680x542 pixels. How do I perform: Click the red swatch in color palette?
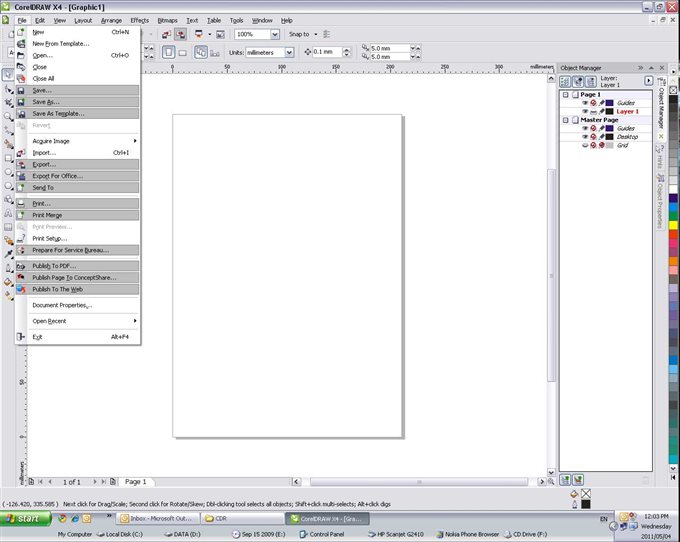coord(673,234)
